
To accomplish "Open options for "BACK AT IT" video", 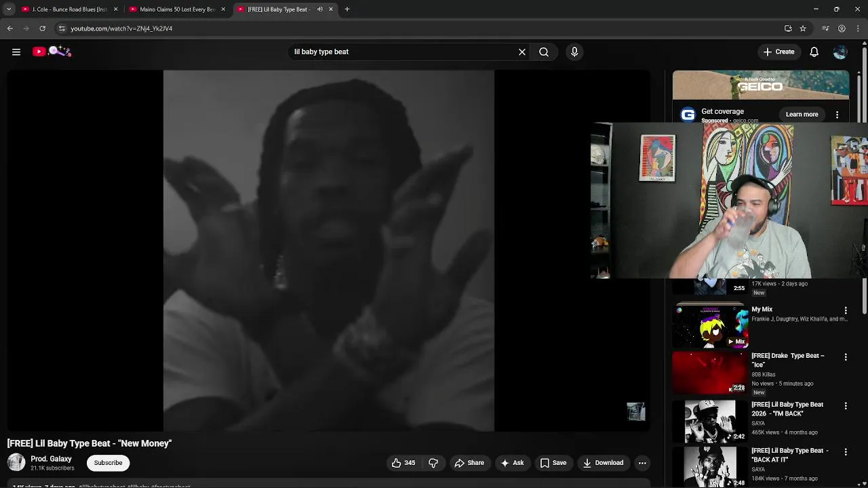I will tap(846, 451).
